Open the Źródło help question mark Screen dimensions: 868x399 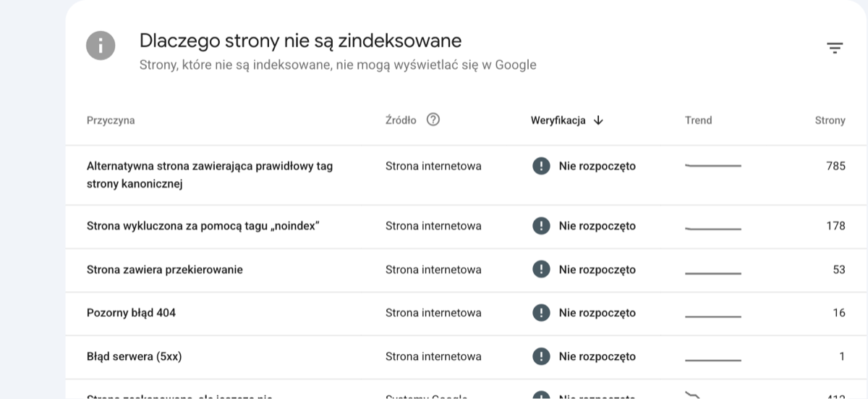click(x=433, y=120)
